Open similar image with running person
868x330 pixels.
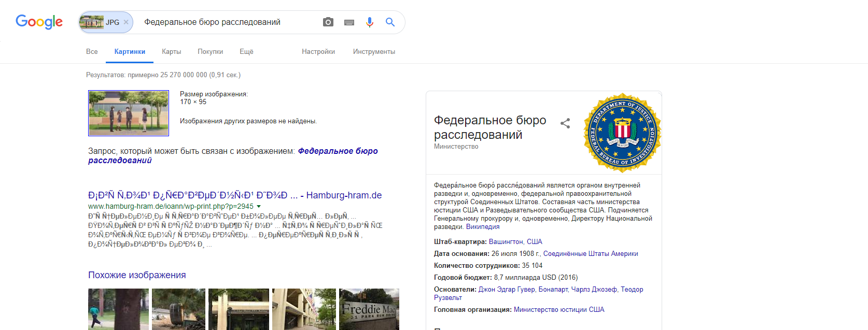pyautogui.click(x=118, y=309)
